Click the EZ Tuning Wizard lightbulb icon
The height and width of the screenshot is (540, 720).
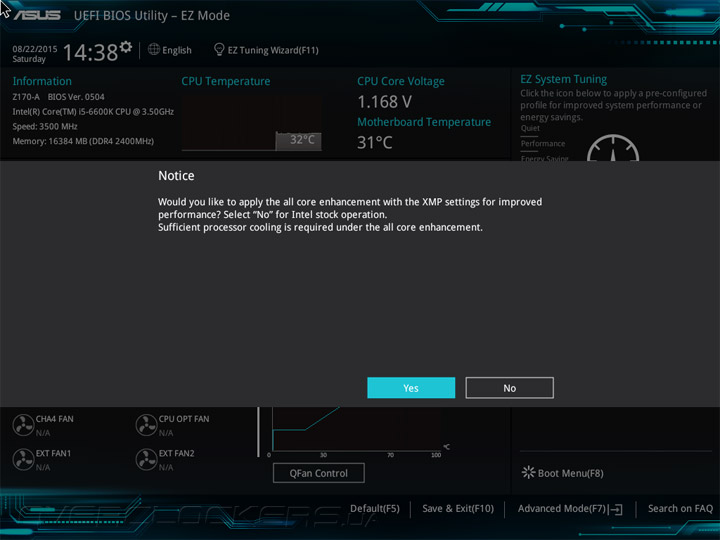[x=219, y=50]
